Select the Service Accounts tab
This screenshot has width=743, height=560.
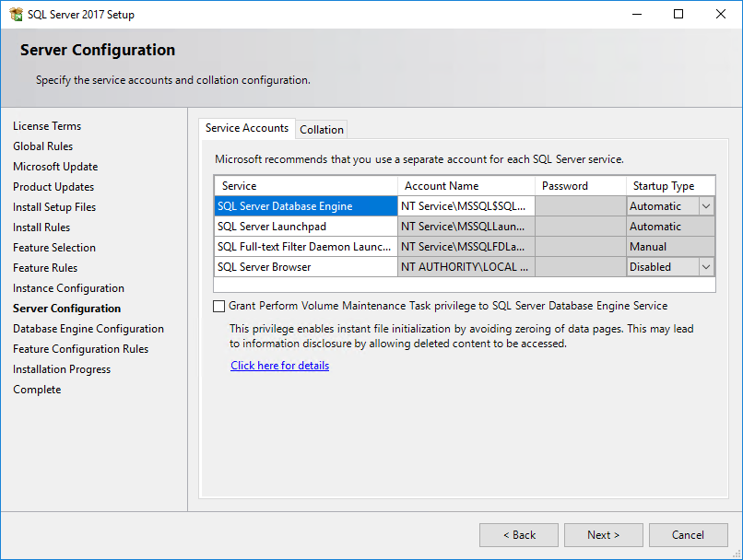247,128
